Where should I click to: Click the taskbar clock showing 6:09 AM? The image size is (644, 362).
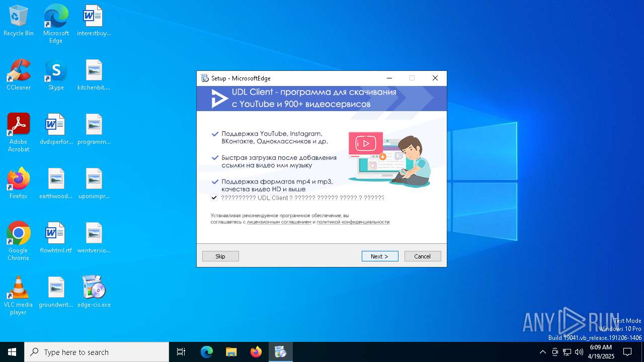pos(601,352)
